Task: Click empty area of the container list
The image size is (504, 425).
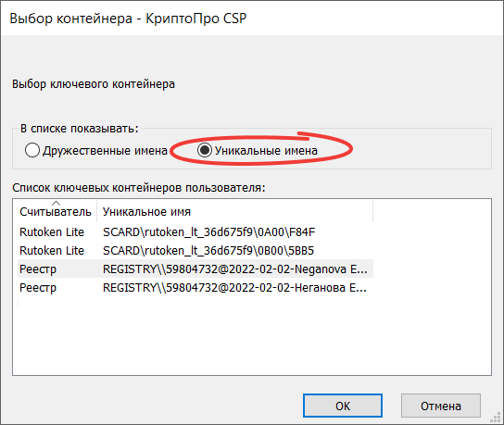Action: coord(252,337)
